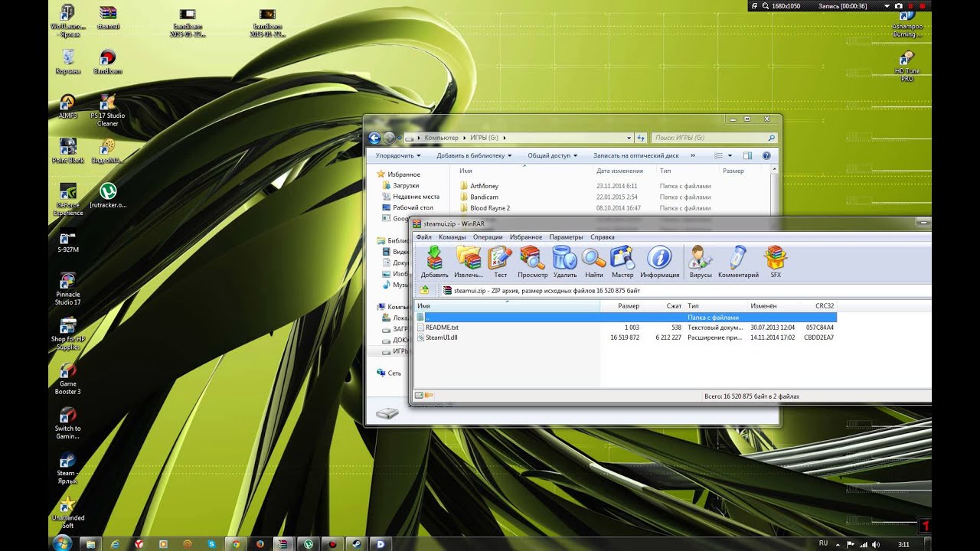980x551 pixels.
Task: Click the RU language indicator in tray
Action: point(823,543)
